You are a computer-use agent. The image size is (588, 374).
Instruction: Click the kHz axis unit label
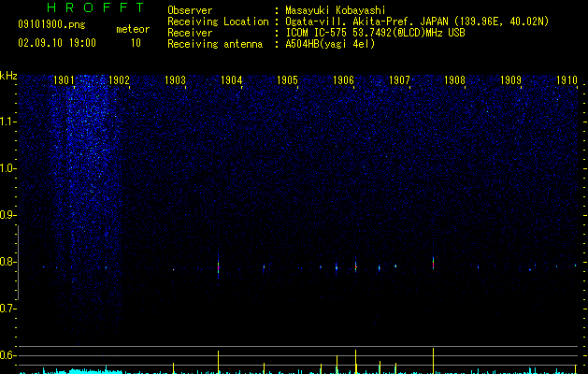tap(8, 76)
